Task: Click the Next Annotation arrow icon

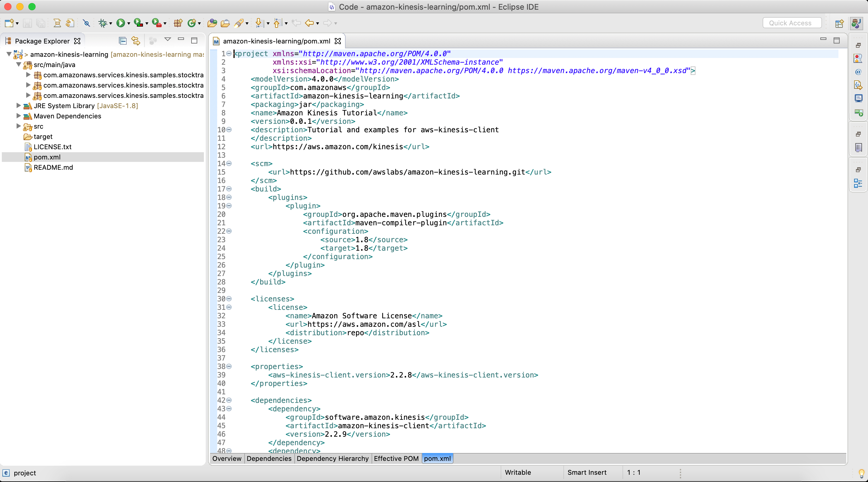Action: [x=259, y=23]
